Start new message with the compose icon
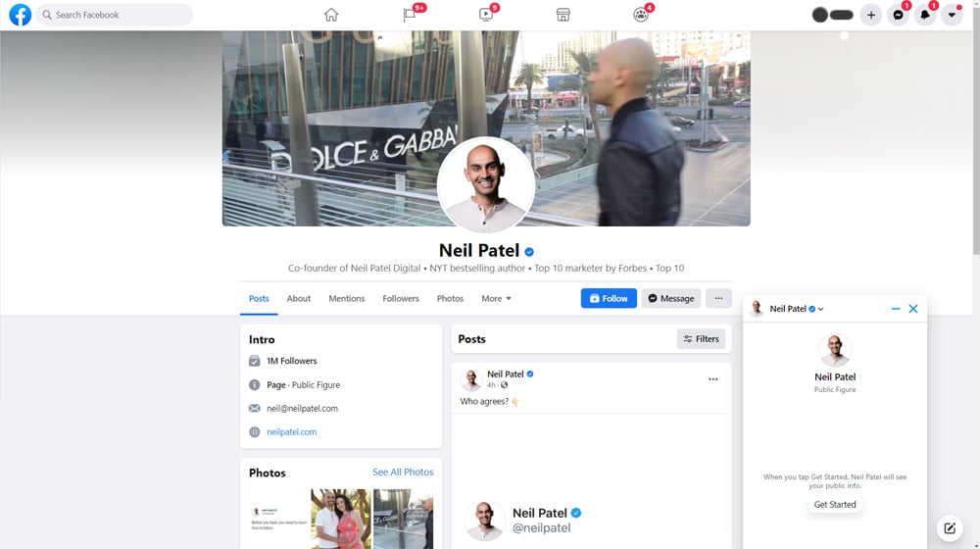 (x=950, y=528)
